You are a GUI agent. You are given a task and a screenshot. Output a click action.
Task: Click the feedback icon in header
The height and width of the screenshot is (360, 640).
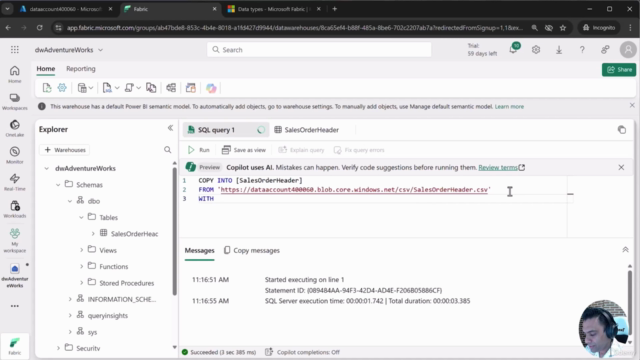tap(605, 50)
